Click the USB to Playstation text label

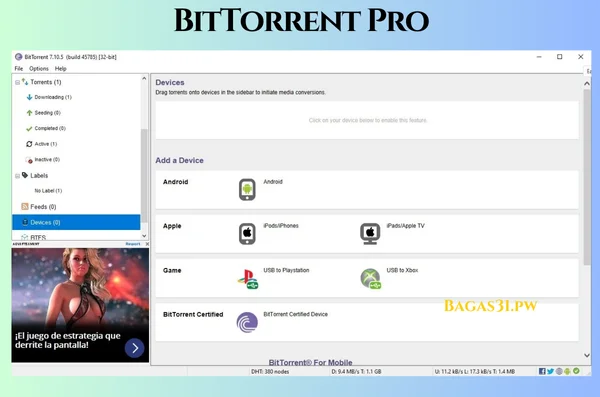(x=286, y=270)
